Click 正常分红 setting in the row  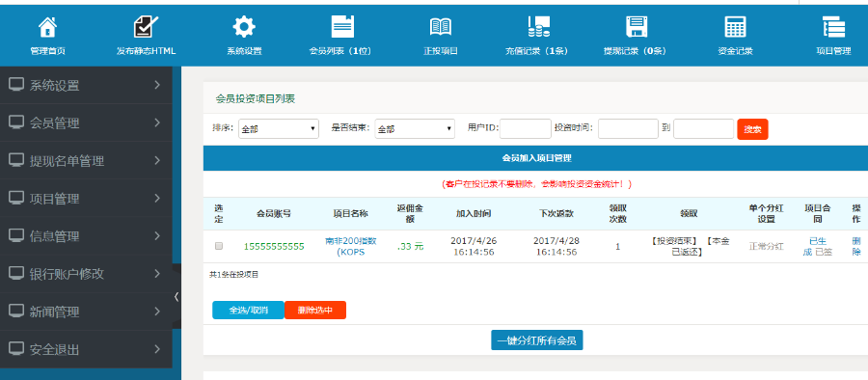pyautogui.click(x=766, y=247)
